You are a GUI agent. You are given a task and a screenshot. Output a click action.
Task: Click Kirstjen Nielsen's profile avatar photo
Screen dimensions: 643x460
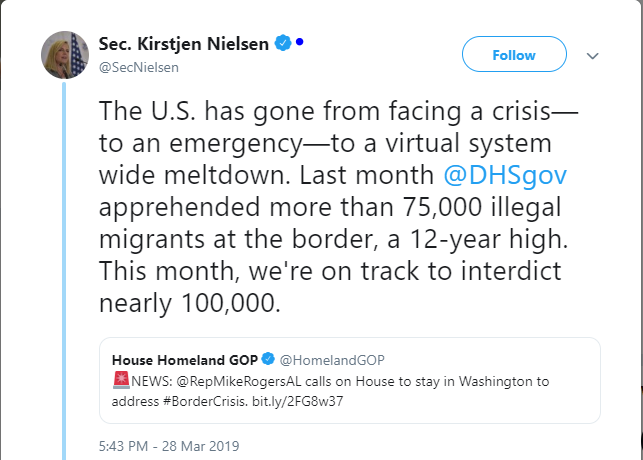click(65, 55)
